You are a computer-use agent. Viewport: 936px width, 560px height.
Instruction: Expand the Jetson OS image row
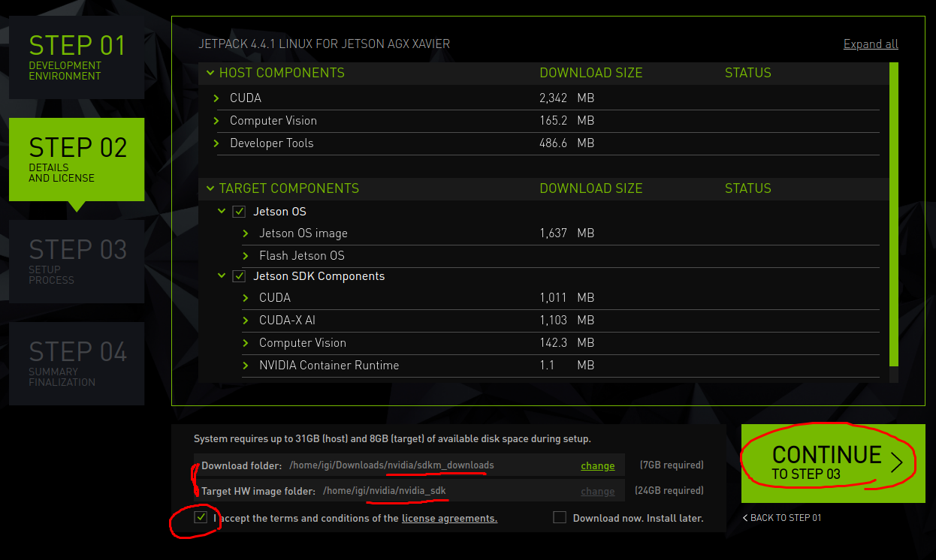246,233
